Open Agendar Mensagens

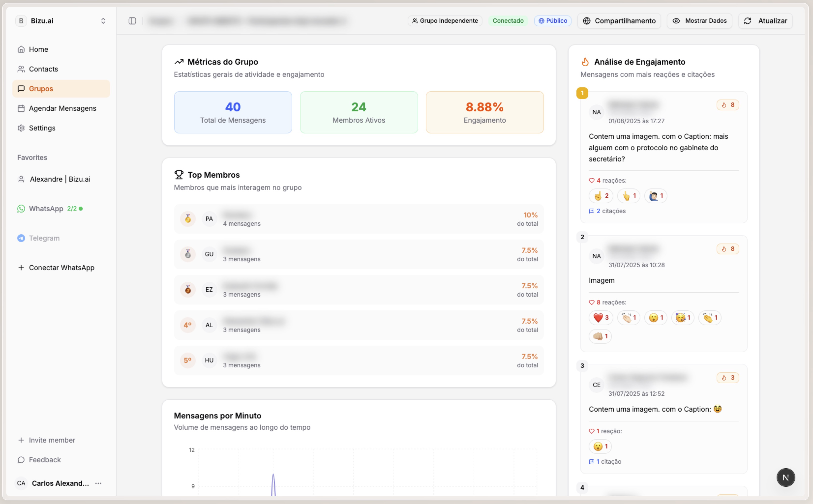coord(61,108)
